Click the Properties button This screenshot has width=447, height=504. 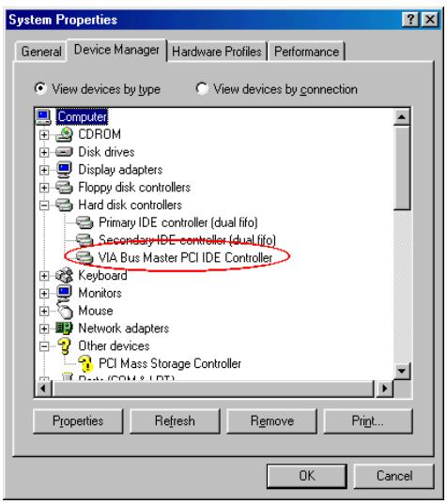click(x=78, y=421)
